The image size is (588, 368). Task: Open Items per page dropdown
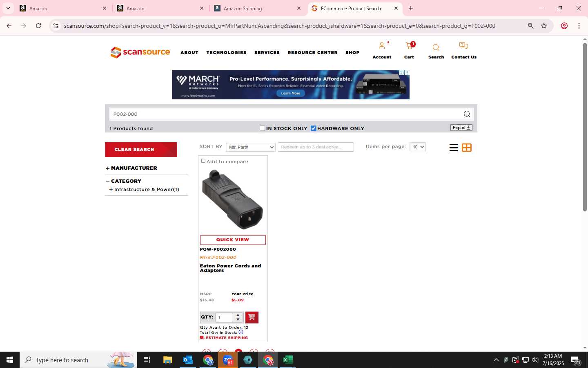click(x=417, y=147)
